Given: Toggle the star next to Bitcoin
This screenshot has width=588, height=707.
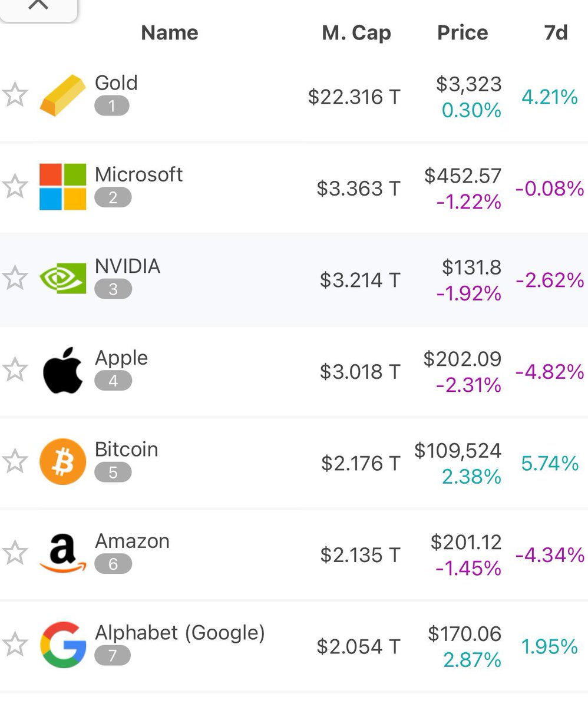Looking at the screenshot, I should 15,461.
